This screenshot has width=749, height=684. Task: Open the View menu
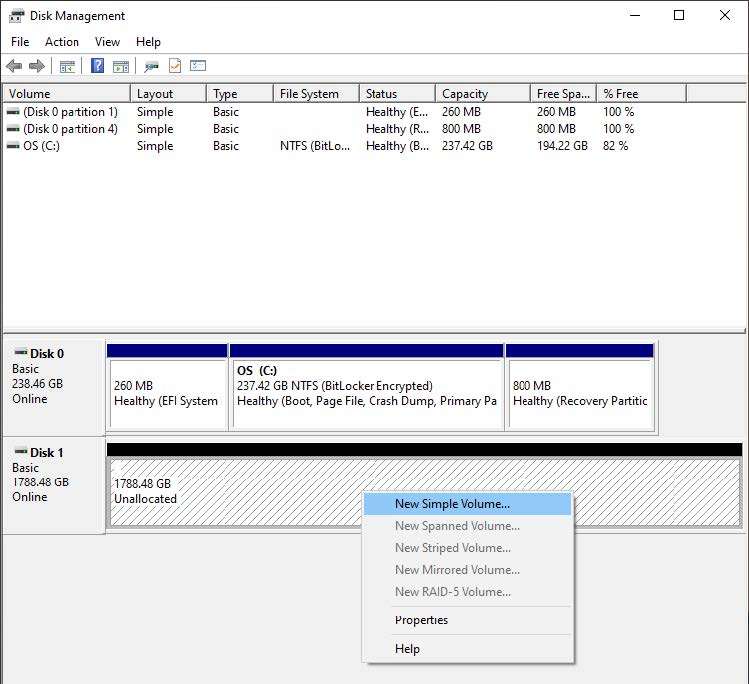(x=107, y=42)
